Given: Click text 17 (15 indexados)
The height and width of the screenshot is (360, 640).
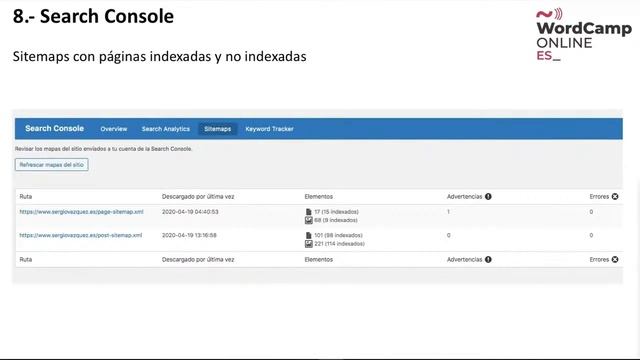Looking at the screenshot, I should point(336,212).
